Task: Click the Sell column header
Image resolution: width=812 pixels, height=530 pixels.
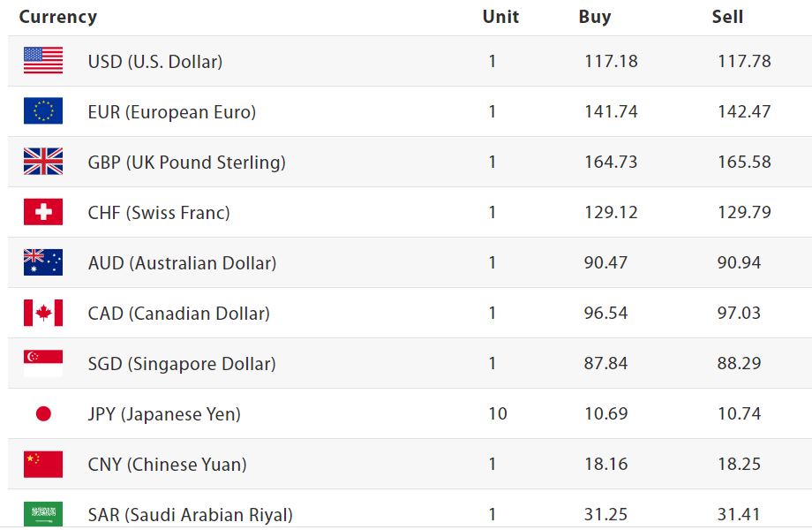Action: 727,17
